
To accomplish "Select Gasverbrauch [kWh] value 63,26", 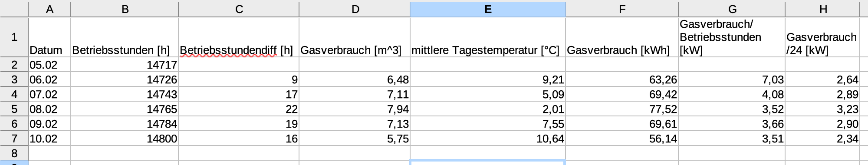I will point(622,79).
